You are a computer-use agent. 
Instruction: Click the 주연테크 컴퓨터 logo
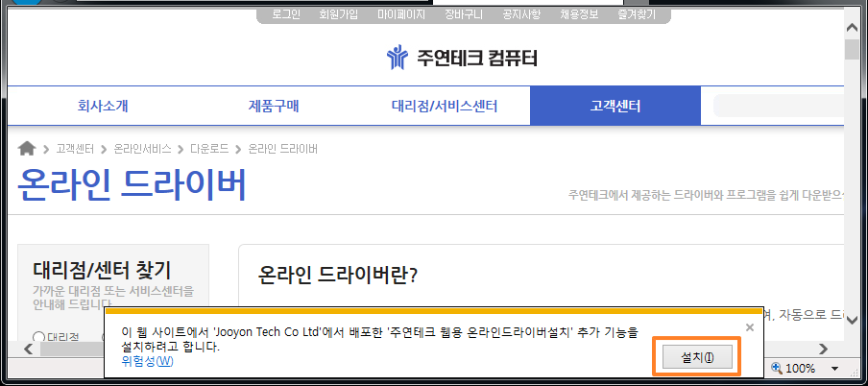pos(462,58)
